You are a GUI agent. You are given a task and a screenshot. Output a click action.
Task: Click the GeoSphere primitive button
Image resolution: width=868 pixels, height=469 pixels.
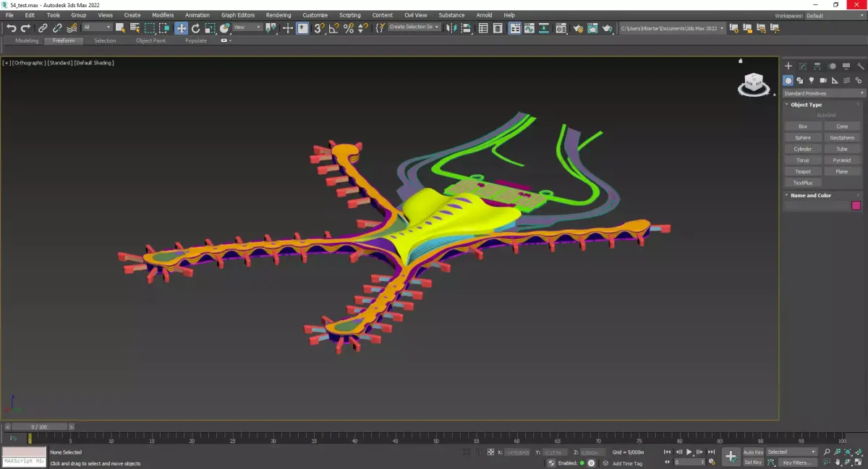[x=842, y=137]
